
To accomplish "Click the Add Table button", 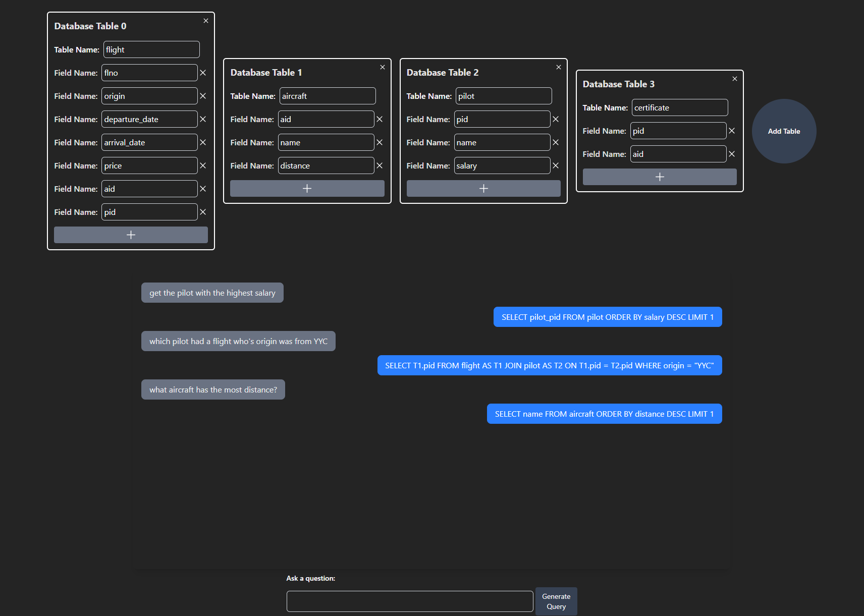I will coord(784,131).
